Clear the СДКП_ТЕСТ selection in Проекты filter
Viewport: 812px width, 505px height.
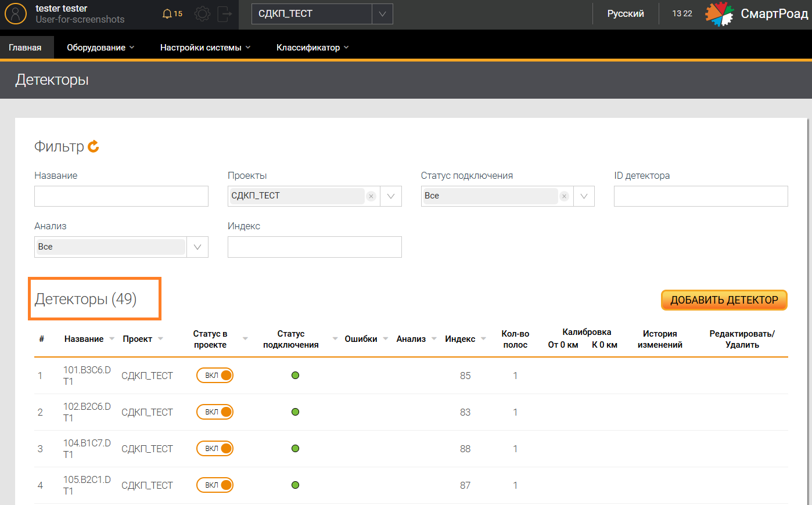point(371,196)
